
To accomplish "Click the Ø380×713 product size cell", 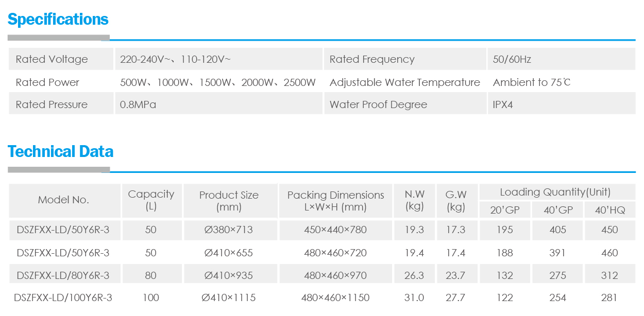I will pos(228,230).
